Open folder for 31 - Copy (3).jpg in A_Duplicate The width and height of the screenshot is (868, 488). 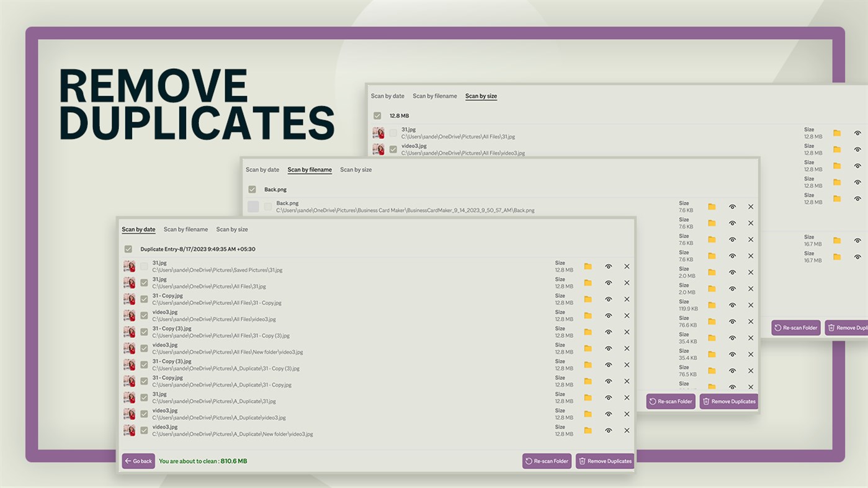pos(588,365)
